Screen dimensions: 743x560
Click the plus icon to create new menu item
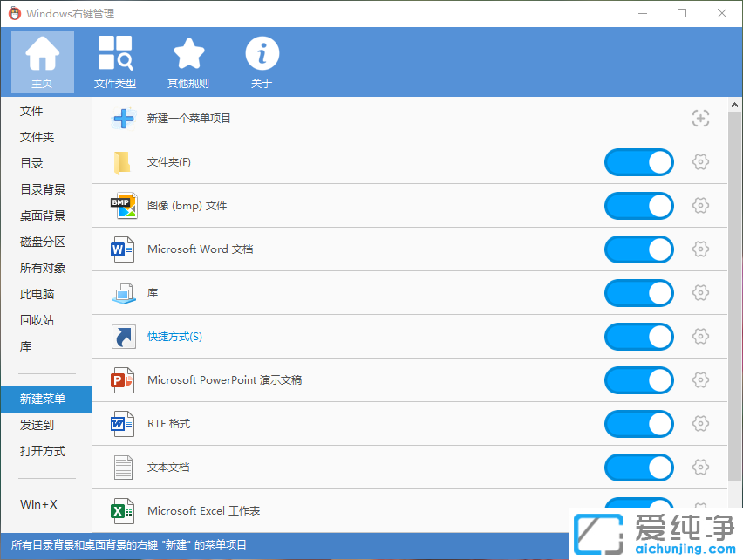click(123, 118)
